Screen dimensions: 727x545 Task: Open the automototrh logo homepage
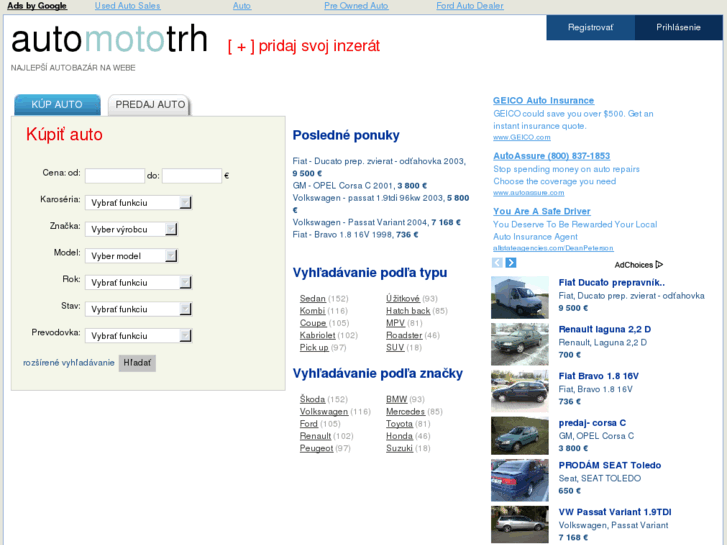click(x=109, y=39)
